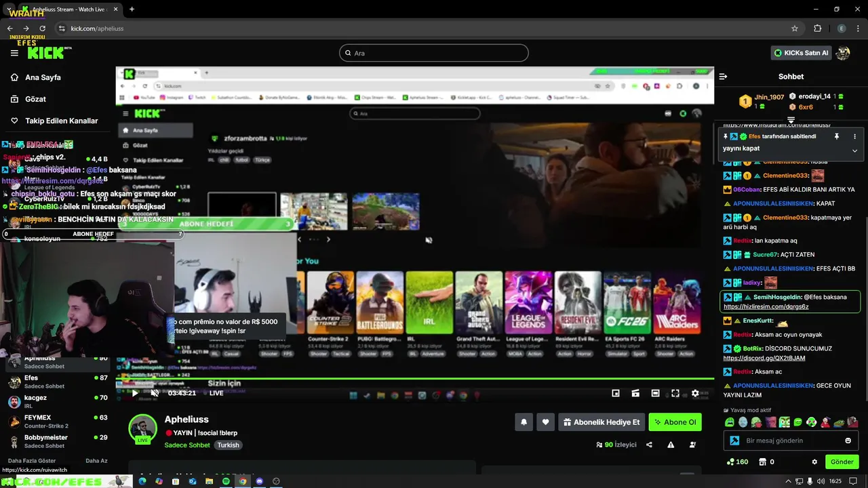Share the stream via share icon

coord(650,445)
